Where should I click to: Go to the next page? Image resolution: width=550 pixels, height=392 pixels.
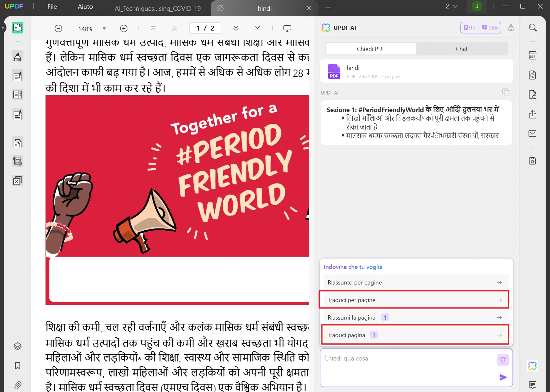[x=236, y=29]
